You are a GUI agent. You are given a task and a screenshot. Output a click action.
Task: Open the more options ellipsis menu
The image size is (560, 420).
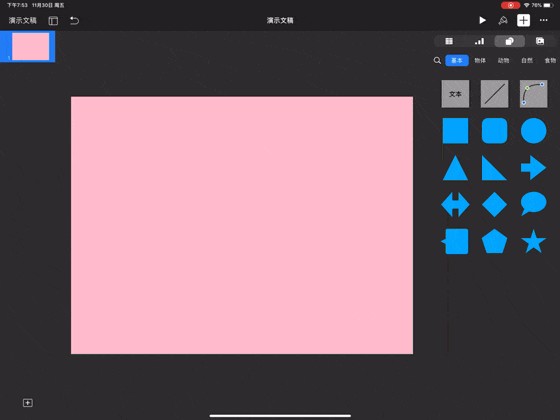[x=544, y=20]
